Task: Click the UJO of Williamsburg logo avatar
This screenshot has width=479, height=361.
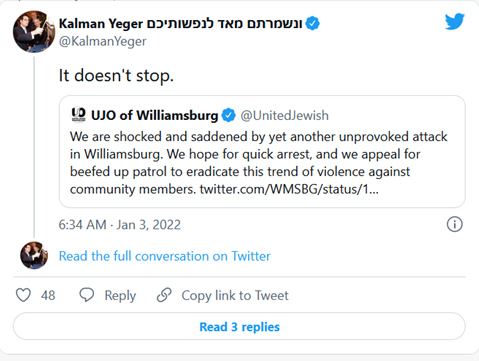Action: (x=79, y=115)
